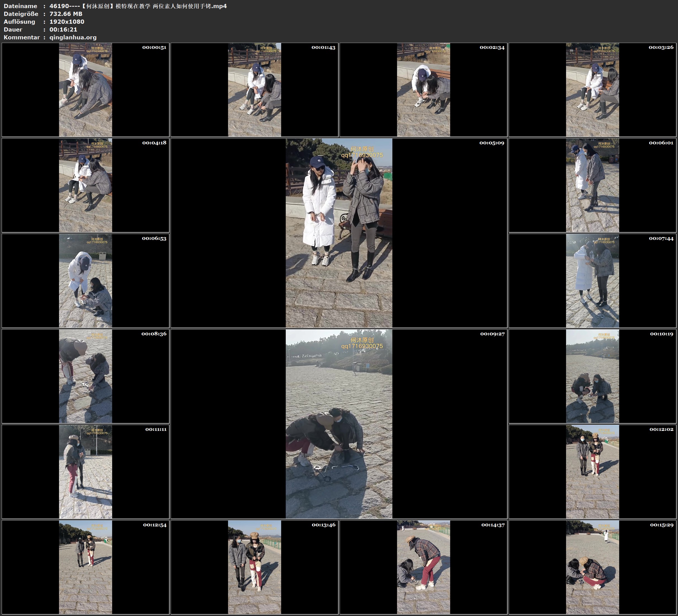Select the frame marked 00:14:37
Image resolution: width=678 pixels, height=616 pixels.
(x=424, y=567)
